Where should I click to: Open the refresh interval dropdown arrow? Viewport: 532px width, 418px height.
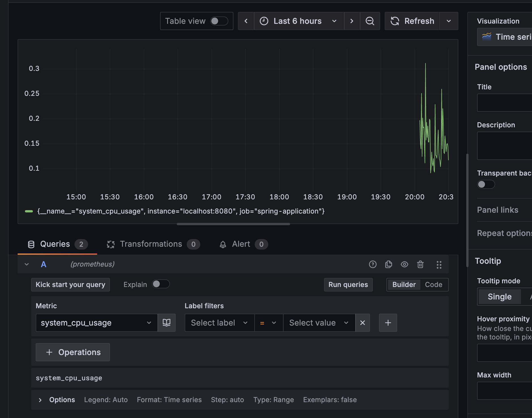click(x=449, y=21)
